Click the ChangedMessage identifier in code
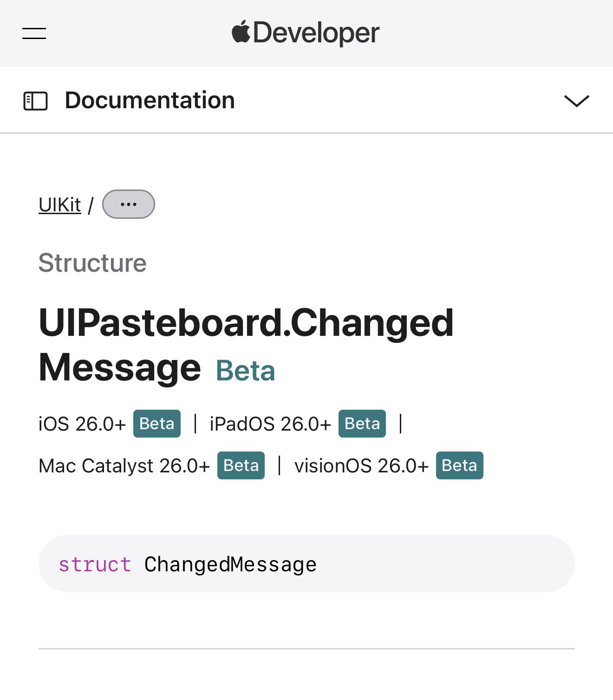Image resolution: width=613 pixels, height=700 pixels. 230,564
